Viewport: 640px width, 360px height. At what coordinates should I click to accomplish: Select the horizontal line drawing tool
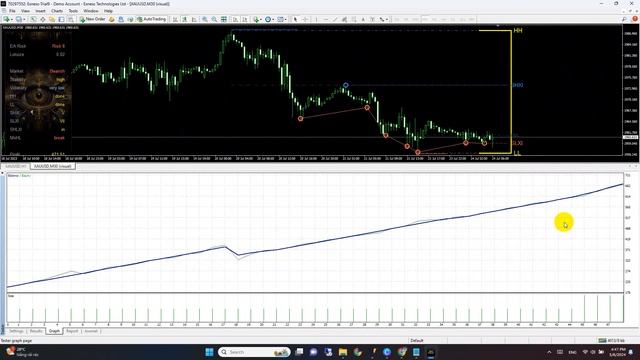pyautogui.click(x=326, y=19)
